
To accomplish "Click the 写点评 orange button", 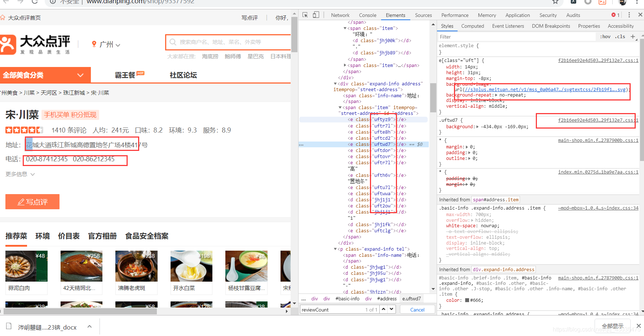I will click(x=32, y=202).
